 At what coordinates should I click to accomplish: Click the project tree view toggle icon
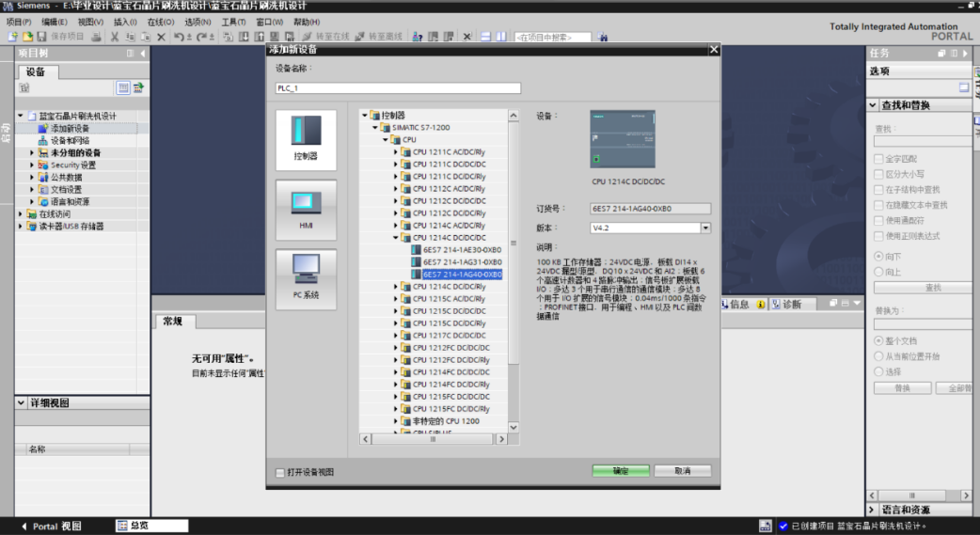[123, 87]
